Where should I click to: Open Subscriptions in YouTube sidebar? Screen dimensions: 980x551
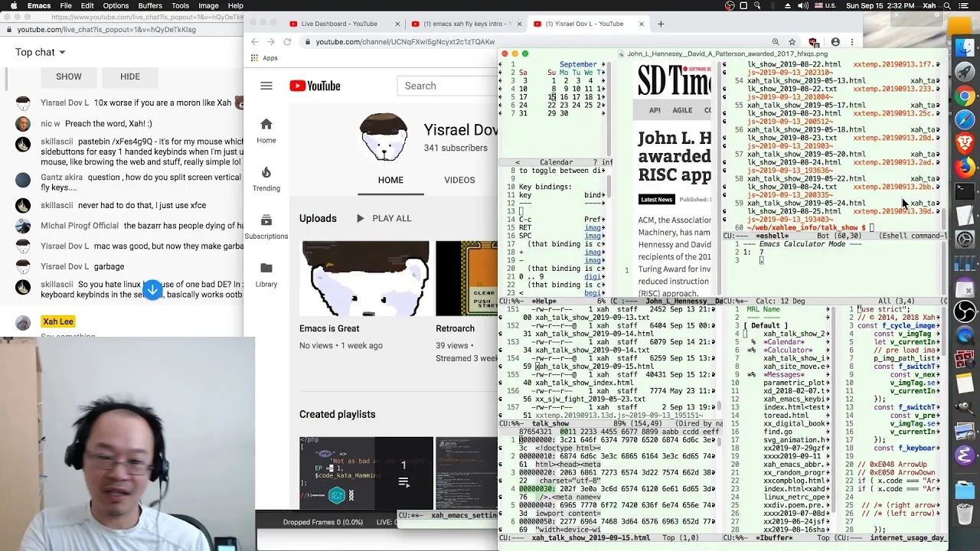266,226
